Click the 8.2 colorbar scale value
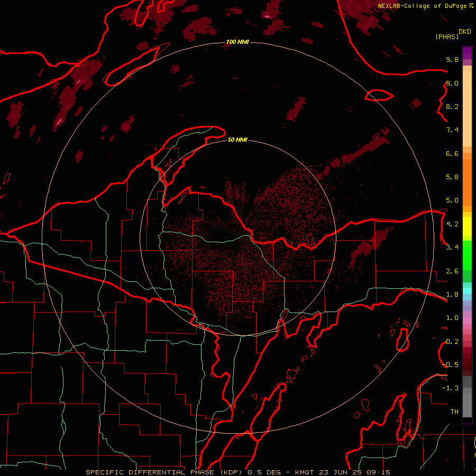The height and width of the screenshot is (476, 476). 452,106
